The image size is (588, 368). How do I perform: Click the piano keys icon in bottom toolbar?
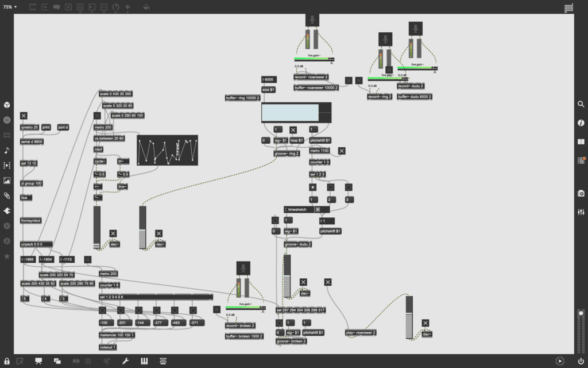(144, 361)
